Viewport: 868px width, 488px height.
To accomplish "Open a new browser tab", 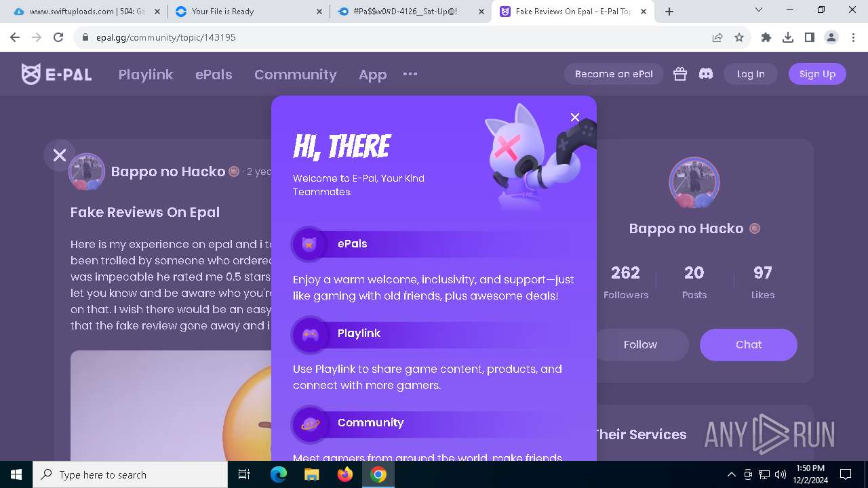I will tap(669, 11).
